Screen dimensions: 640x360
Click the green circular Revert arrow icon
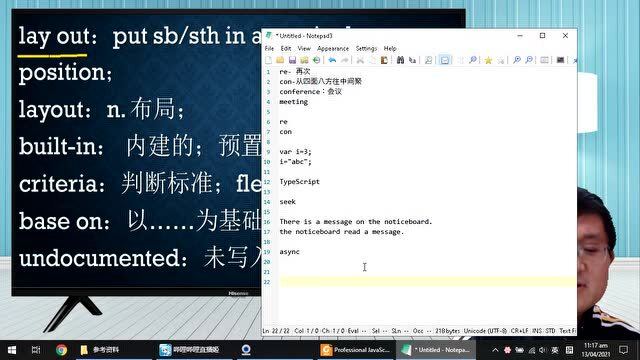click(316, 60)
